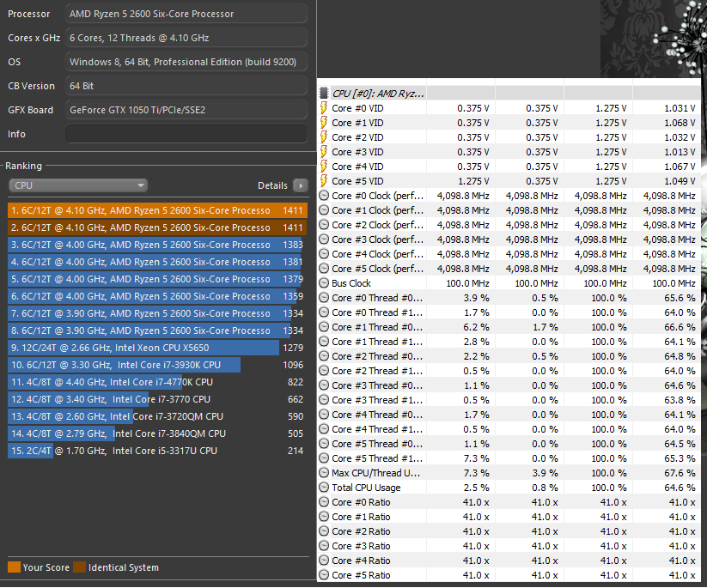Select ranking entry 8 at 3.90 GHz
This screenshot has height=588, width=707.
(157, 330)
